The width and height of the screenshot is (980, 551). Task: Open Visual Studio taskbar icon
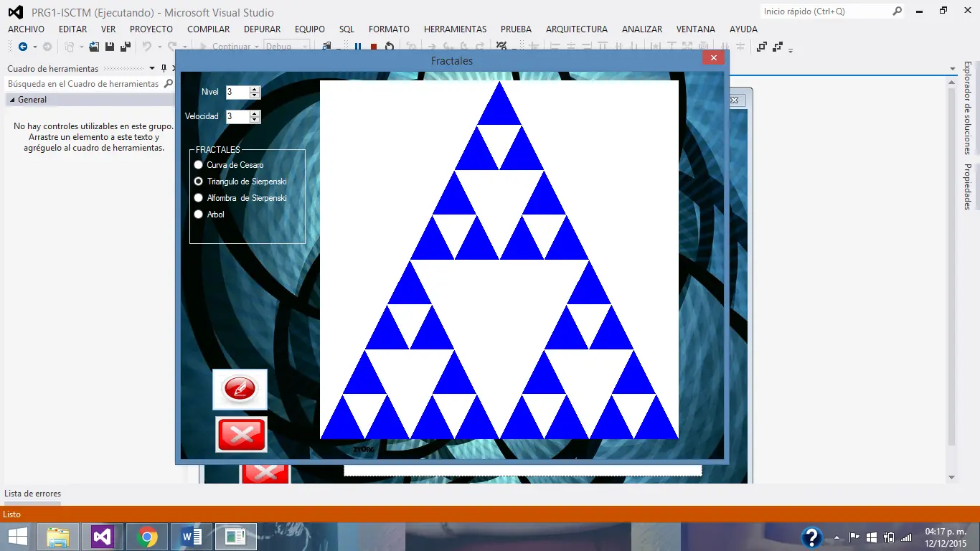[x=103, y=537]
